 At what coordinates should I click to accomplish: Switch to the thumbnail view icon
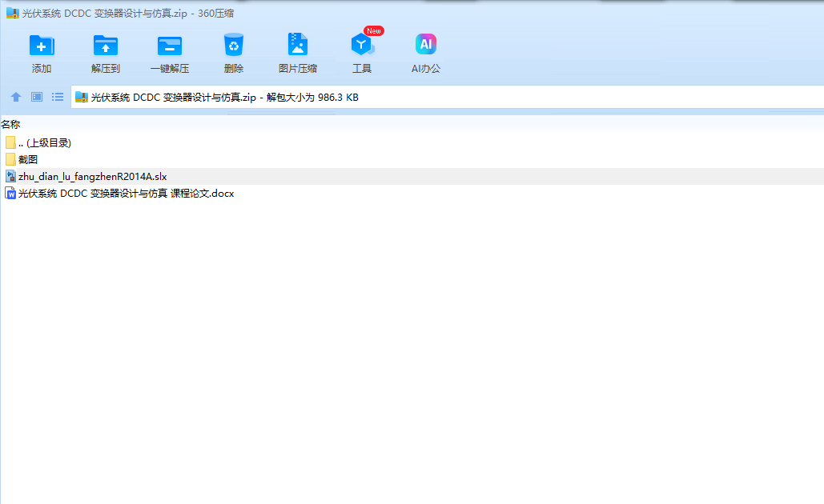point(37,97)
